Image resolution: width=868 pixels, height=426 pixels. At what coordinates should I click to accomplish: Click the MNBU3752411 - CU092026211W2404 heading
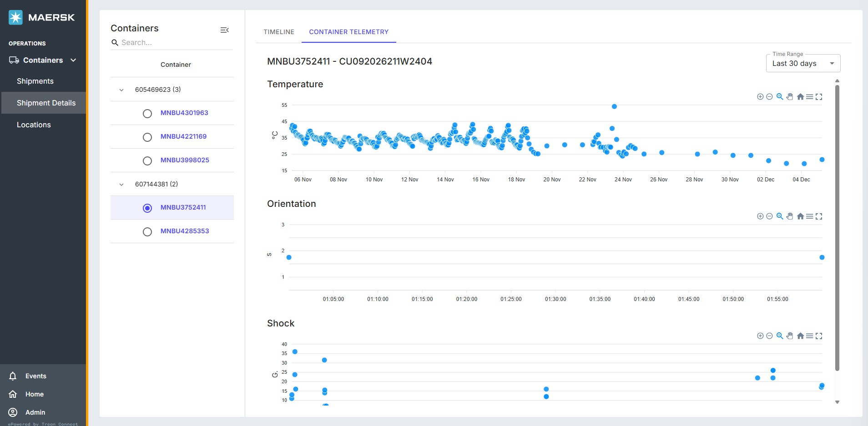[x=349, y=61]
